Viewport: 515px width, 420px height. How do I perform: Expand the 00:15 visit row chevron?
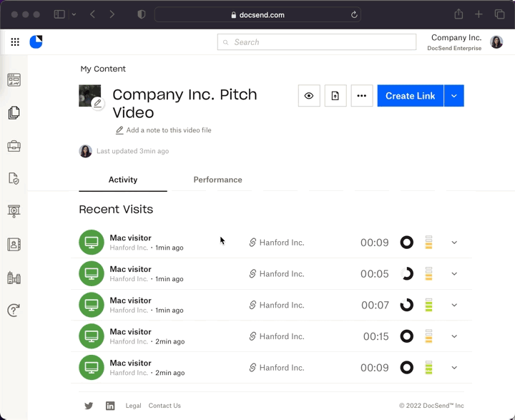tap(454, 336)
